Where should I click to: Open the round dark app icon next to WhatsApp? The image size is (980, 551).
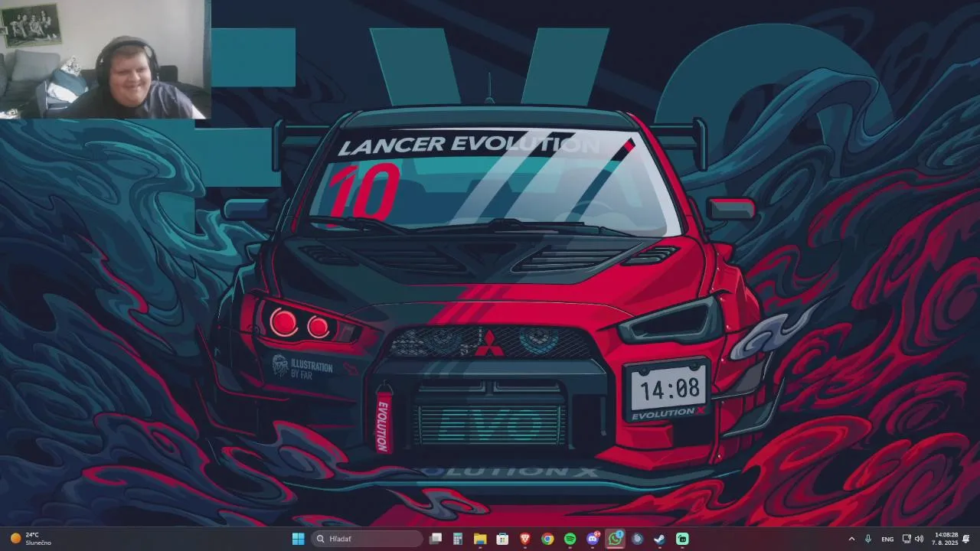(x=637, y=539)
